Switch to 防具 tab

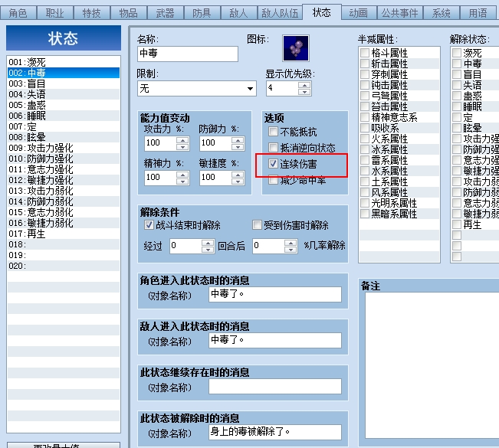click(202, 13)
